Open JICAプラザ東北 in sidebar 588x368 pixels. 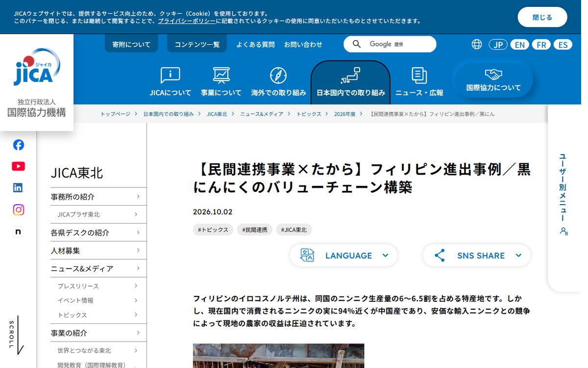(x=98, y=214)
